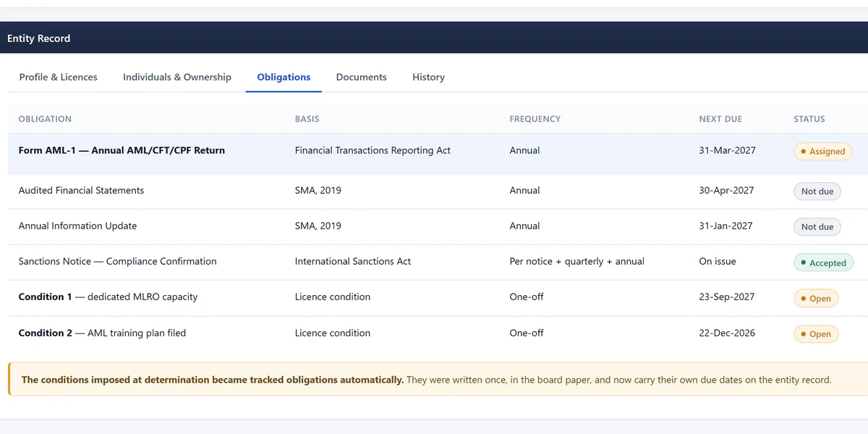This screenshot has width=868, height=434.
Task: Open the Profile & Licences tab
Action: 58,77
